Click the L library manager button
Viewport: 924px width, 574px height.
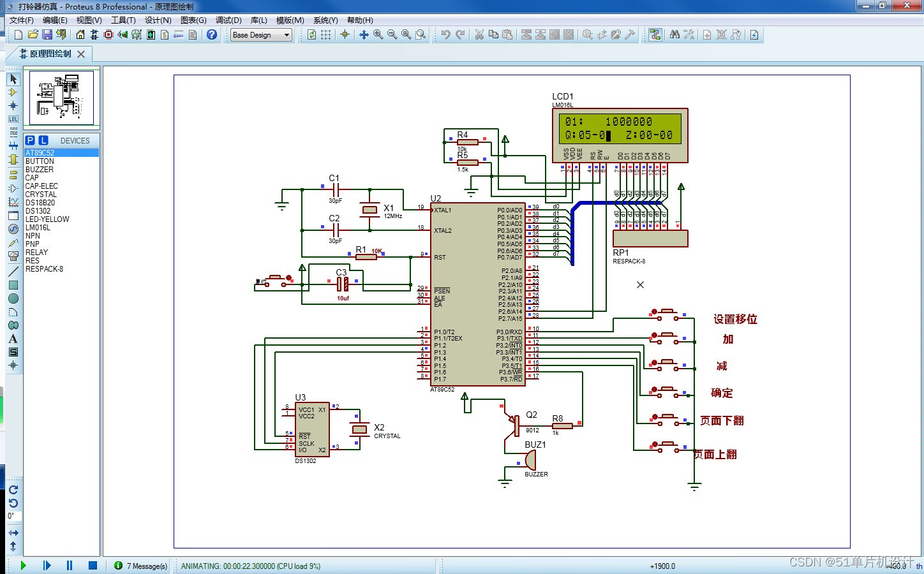(43, 140)
